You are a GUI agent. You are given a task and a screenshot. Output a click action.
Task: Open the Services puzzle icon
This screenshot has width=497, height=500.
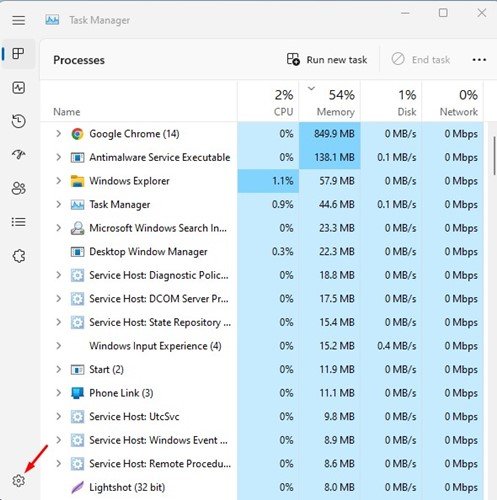point(18,256)
